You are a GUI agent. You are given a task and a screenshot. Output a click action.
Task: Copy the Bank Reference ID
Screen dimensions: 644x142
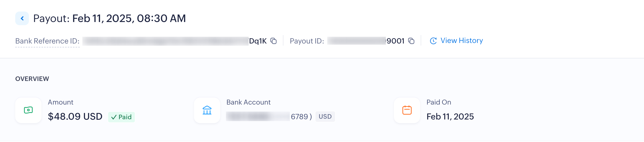pos(273,41)
